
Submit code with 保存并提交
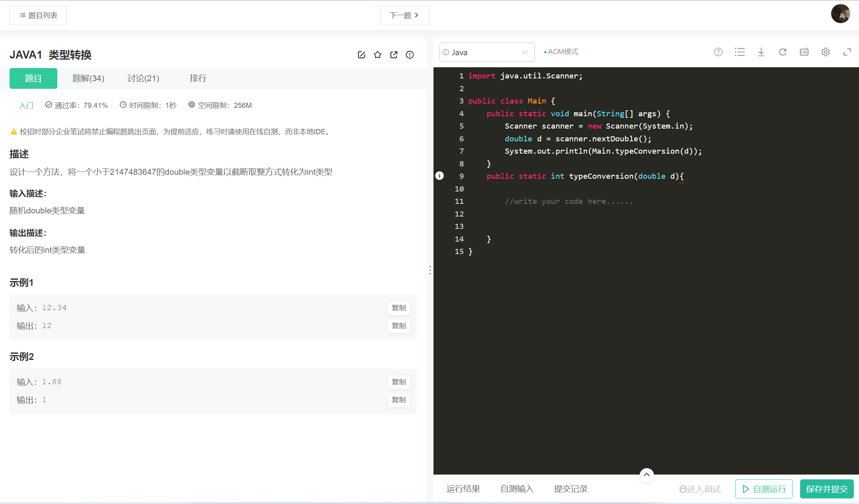pos(827,489)
